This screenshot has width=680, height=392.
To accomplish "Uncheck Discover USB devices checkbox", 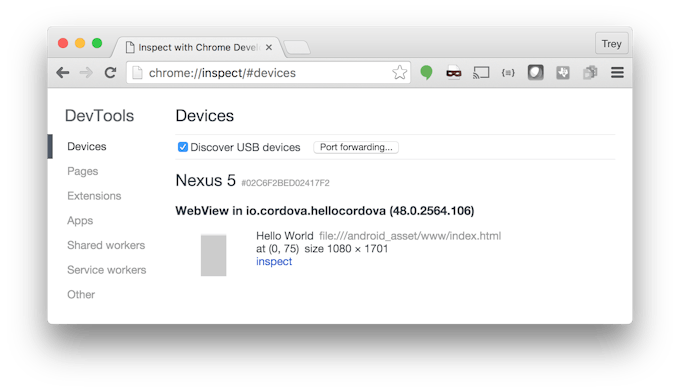I will pos(183,147).
